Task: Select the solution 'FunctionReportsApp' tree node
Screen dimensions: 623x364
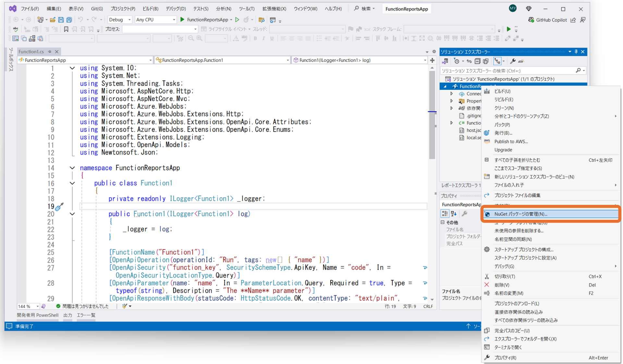Action: coord(504,79)
